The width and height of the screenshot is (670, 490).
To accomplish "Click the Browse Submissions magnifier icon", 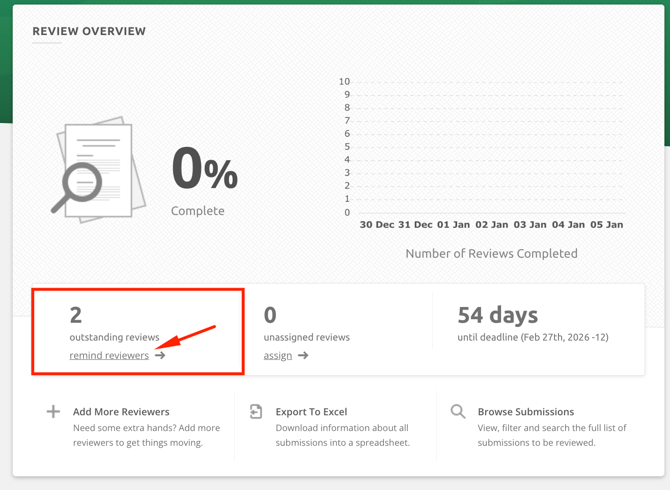I will (x=458, y=411).
